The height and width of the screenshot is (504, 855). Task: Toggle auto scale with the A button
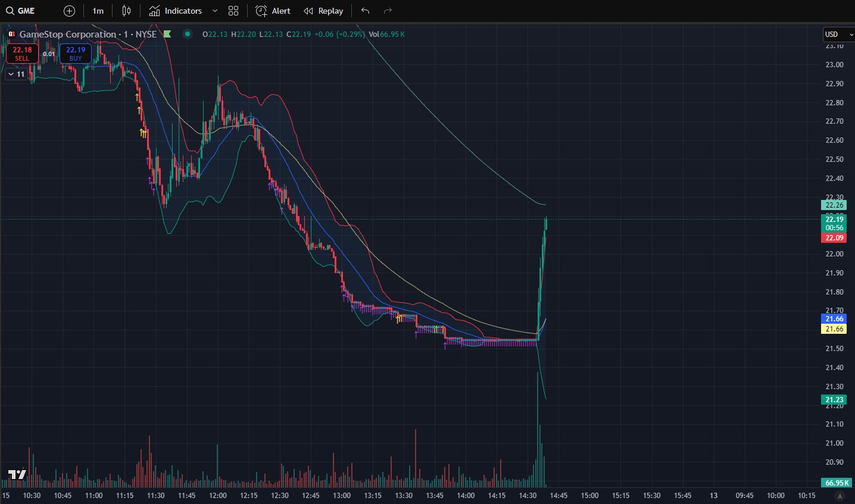click(840, 496)
